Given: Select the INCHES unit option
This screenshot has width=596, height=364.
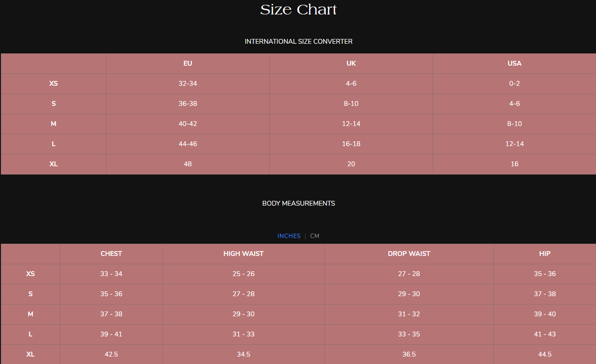Looking at the screenshot, I should pyautogui.click(x=289, y=236).
